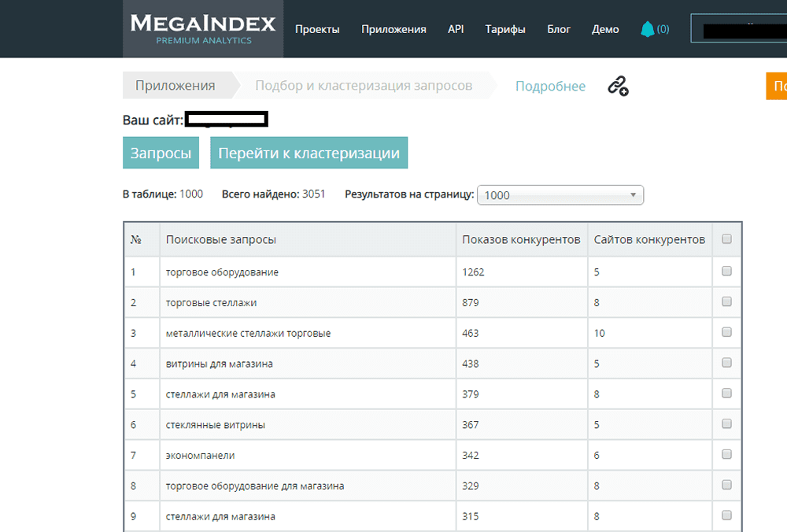Select breadcrumb step Подбор и кластеризация запросов
The image size is (787, 532).
tap(363, 85)
